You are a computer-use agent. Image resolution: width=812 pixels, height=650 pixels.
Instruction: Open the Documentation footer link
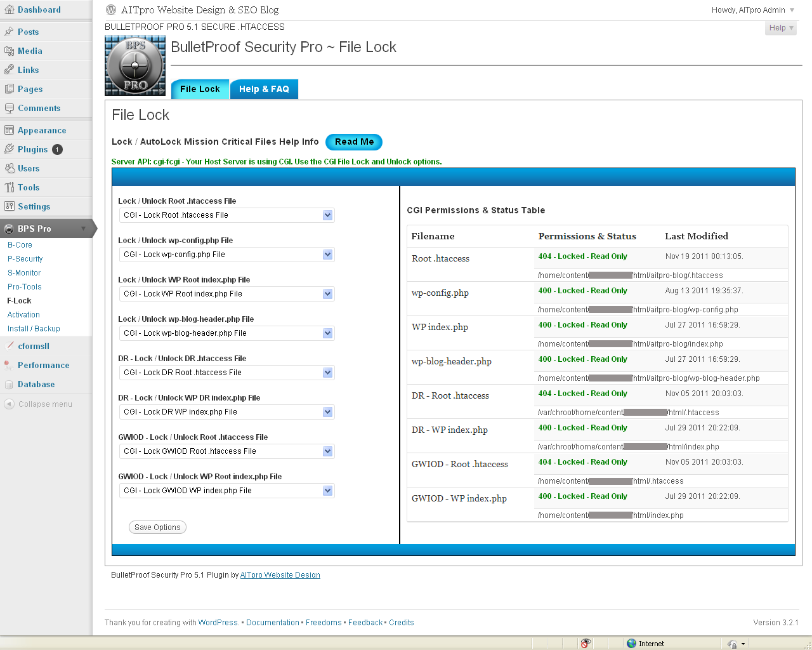click(x=272, y=623)
